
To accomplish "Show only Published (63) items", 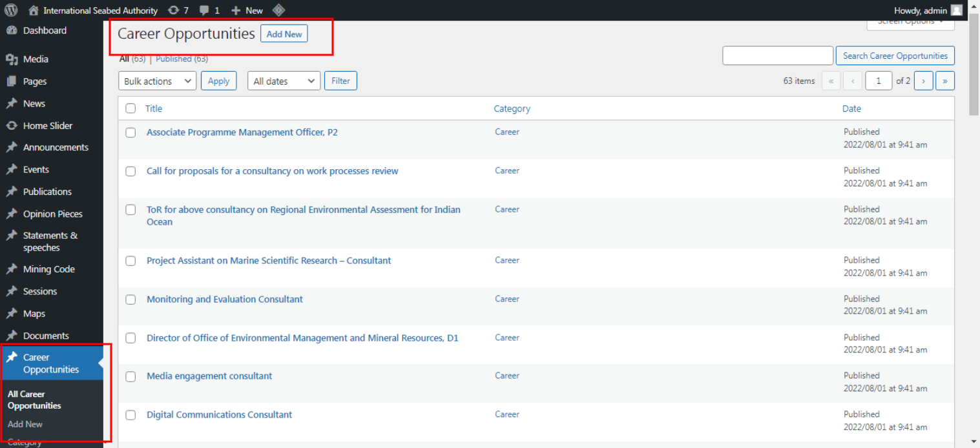I will pos(182,59).
